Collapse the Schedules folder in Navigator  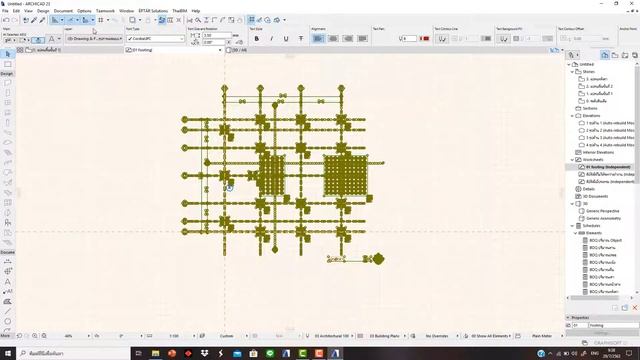[572, 226]
